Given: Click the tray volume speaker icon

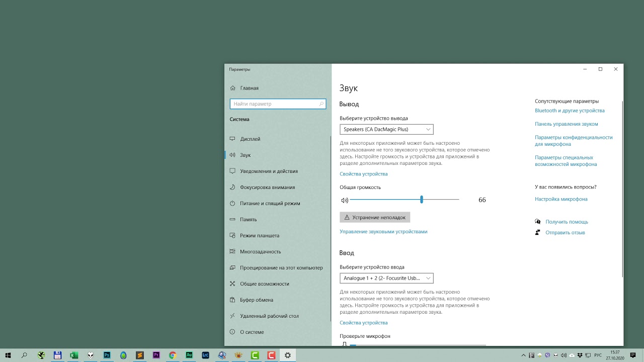Looking at the screenshot, I should (564, 355).
